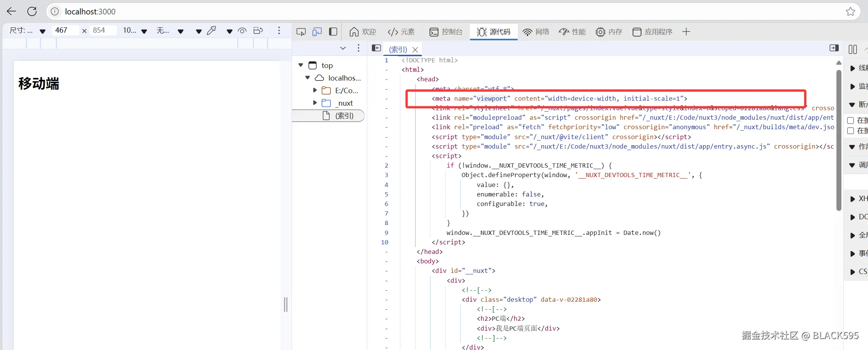This screenshot has height=350, width=868.
Task: Select the top frame label
Action: [327, 65]
